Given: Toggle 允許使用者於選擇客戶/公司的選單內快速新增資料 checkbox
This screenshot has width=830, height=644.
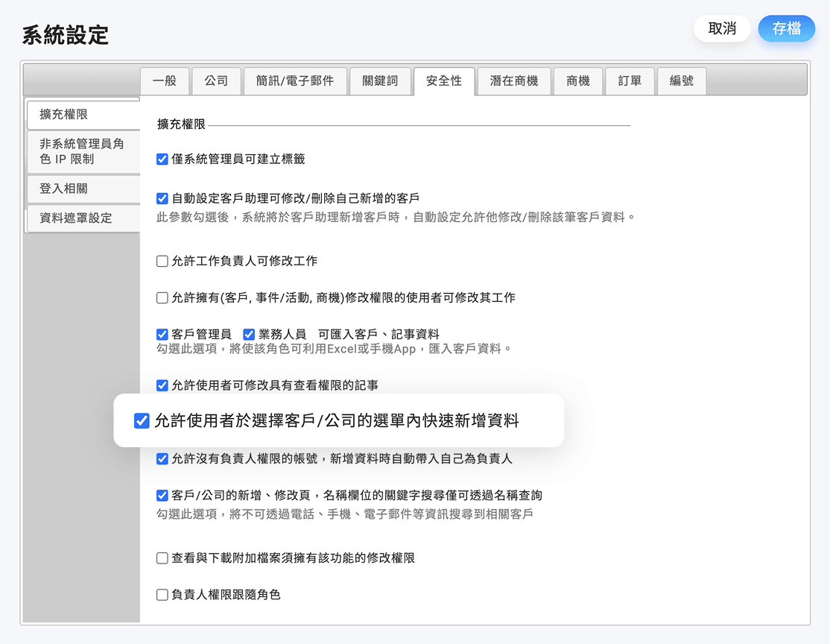Looking at the screenshot, I should point(142,421).
